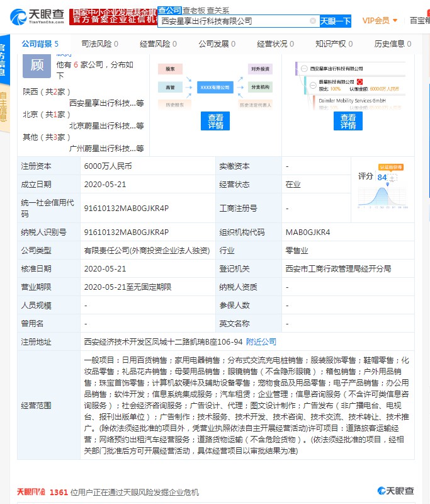Clear the search box with the X icon
Screen dimensions: 430x504
(x=312, y=21)
